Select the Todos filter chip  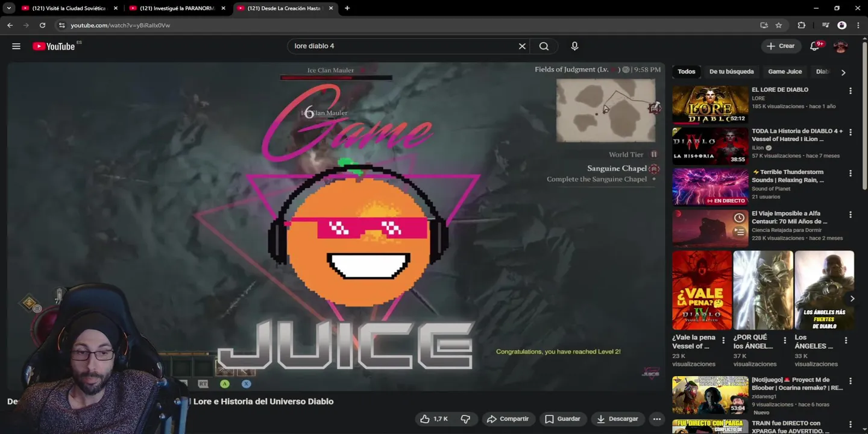pos(686,72)
